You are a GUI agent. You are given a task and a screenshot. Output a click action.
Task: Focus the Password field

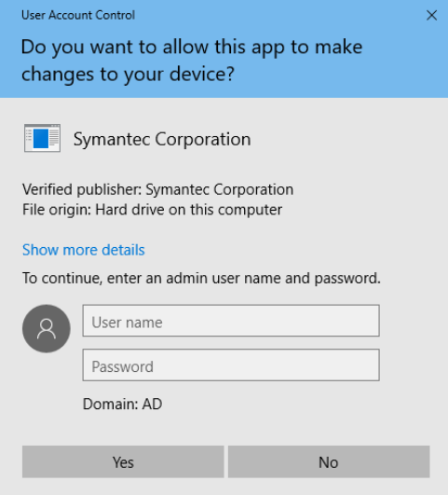point(231,364)
